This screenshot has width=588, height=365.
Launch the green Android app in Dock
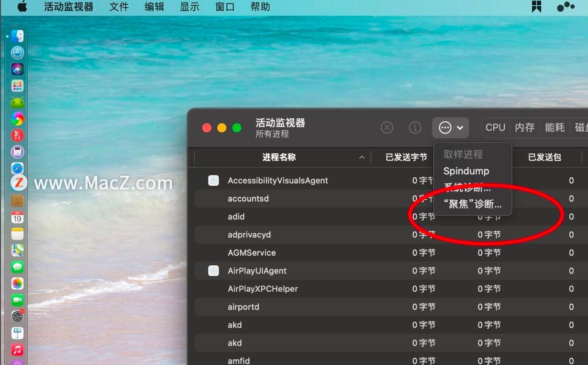click(x=18, y=102)
